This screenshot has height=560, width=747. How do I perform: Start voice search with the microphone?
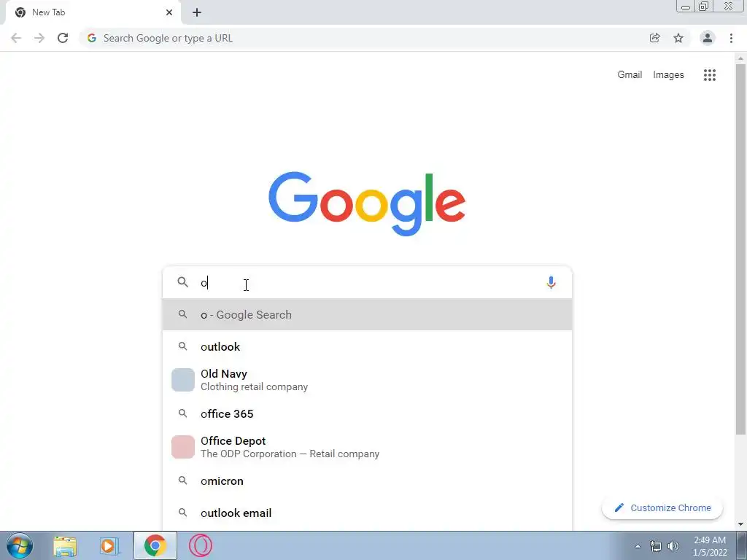tap(551, 282)
